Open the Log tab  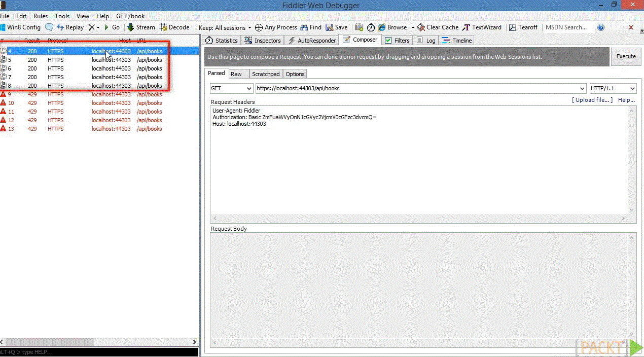coord(426,41)
